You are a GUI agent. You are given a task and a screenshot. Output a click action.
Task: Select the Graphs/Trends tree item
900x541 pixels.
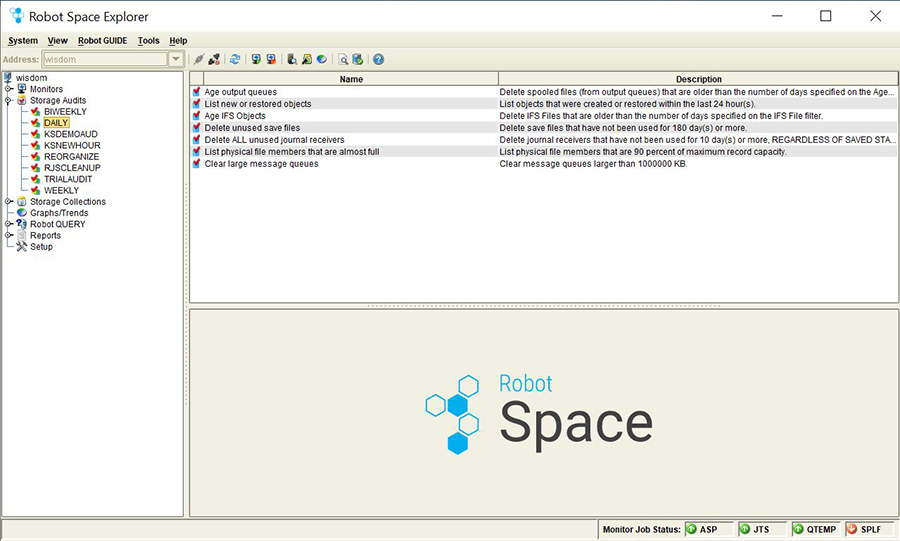point(59,213)
